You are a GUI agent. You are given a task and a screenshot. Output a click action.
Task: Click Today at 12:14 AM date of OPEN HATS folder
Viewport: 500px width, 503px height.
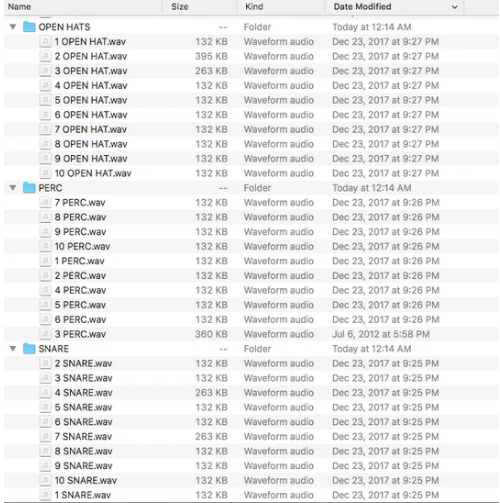tap(372, 27)
